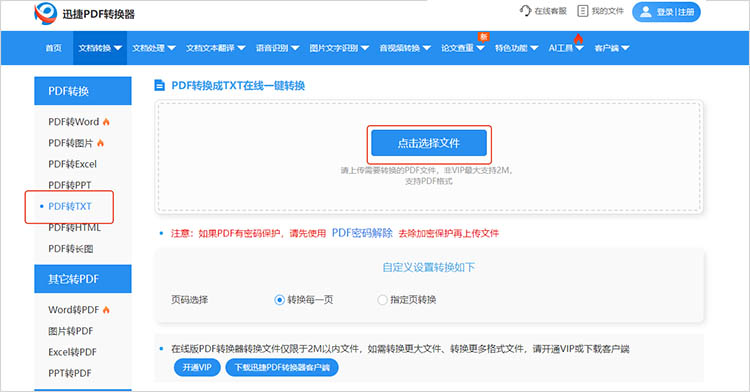
Task: Click PDF转换成TXT在线一键转换 title
Action: tap(238, 86)
